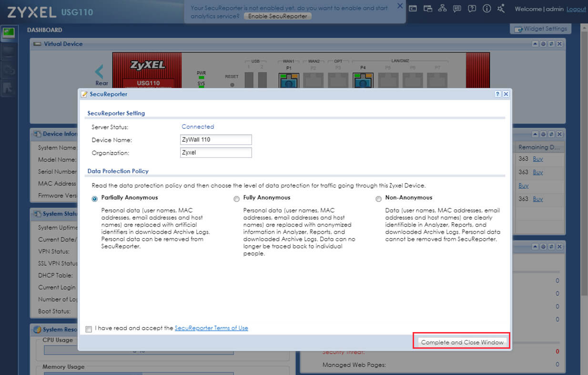Click the Device Name input field

tap(216, 140)
